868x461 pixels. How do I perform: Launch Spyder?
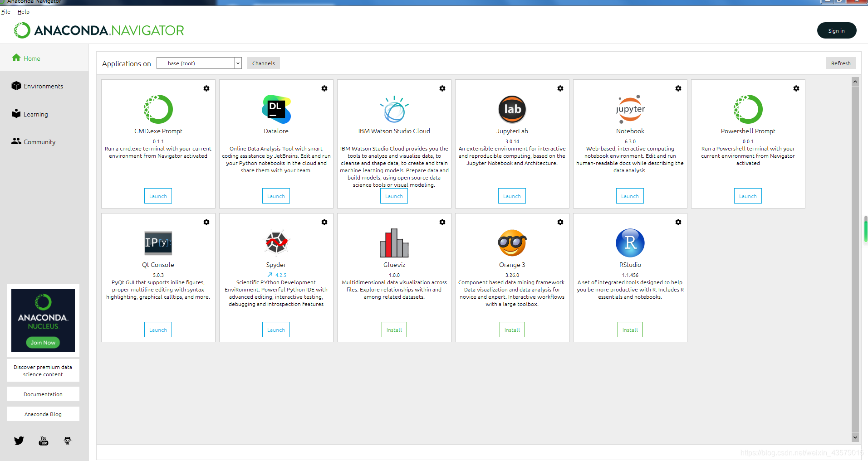pos(276,330)
